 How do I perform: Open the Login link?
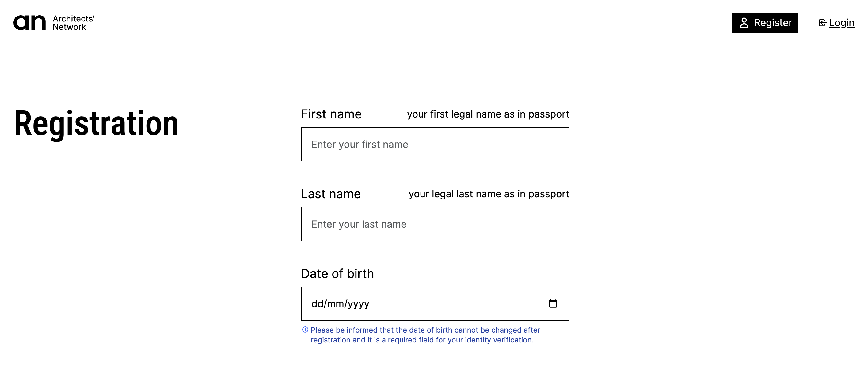pyautogui.click(x=841, y=23)
